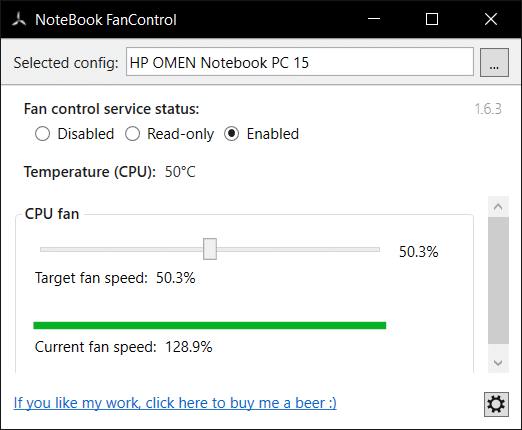Select the Enabled radio button
Screen dimensions: 522x430
[231, 134]
